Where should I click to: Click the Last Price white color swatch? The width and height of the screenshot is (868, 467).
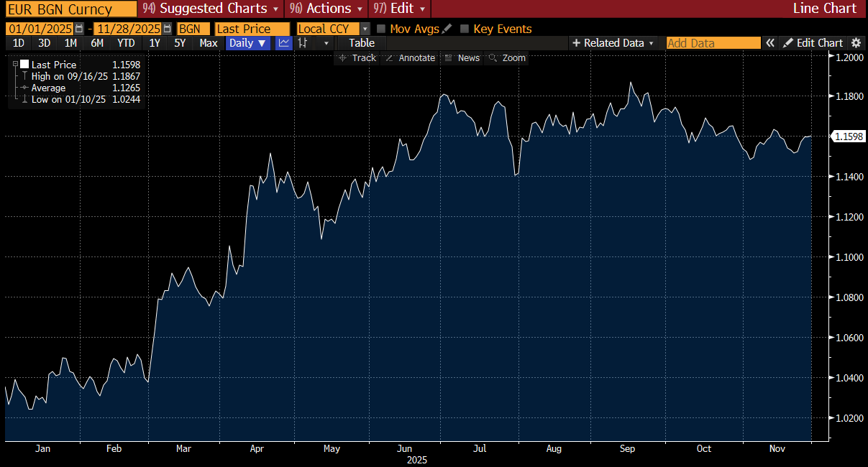pyautogui.click(x=24, y=65)
